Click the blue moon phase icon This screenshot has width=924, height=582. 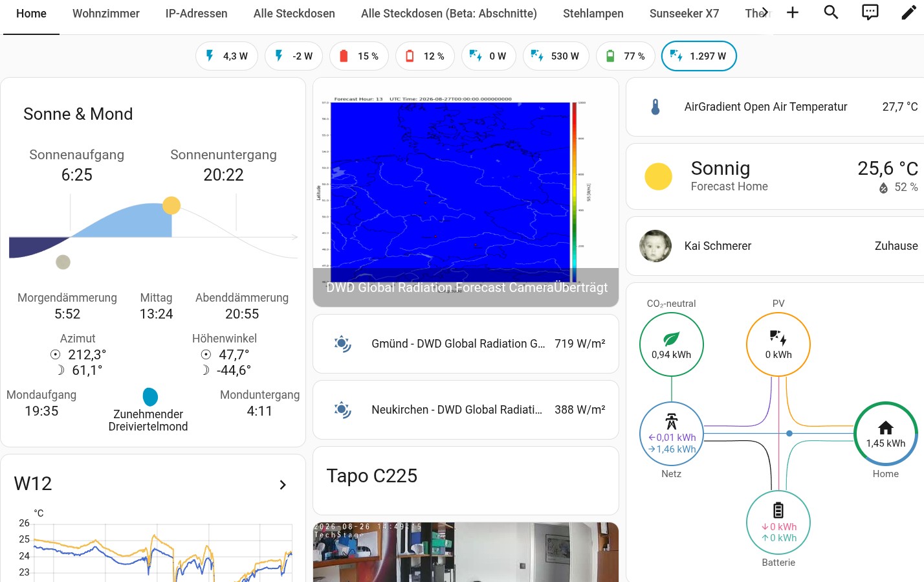[150, 397]
